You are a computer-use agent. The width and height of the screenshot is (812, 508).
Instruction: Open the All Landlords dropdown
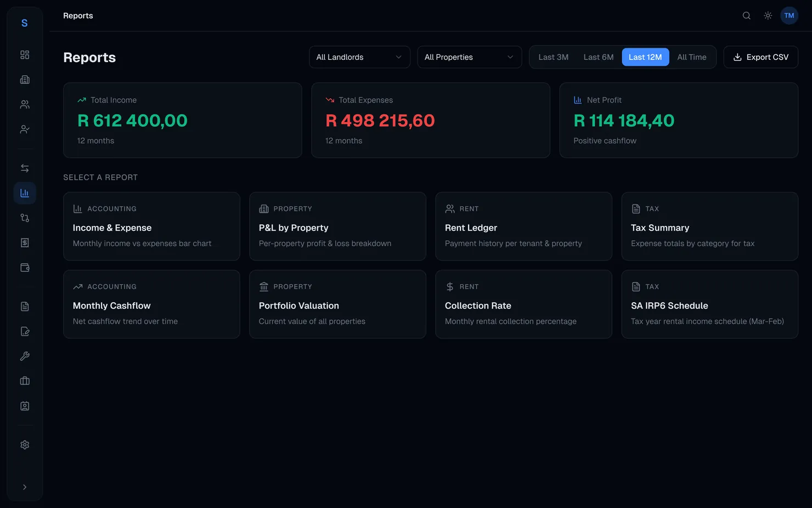coord(359,57)
